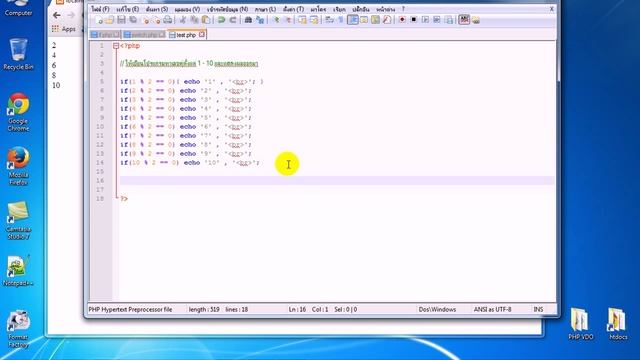Screen dimensions: 640x360
Task: Click the Open file toolbar icon
Action: click(x=109, y=20)
